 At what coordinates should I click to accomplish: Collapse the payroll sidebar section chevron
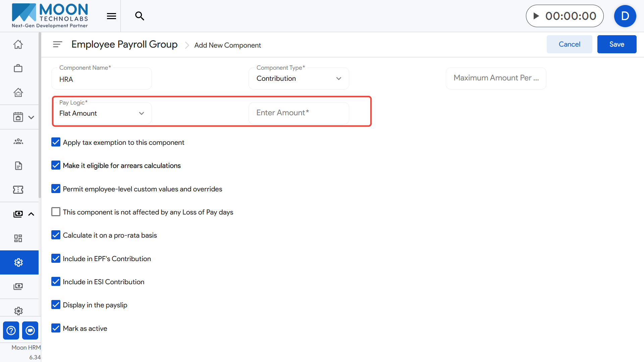point(31,214)
